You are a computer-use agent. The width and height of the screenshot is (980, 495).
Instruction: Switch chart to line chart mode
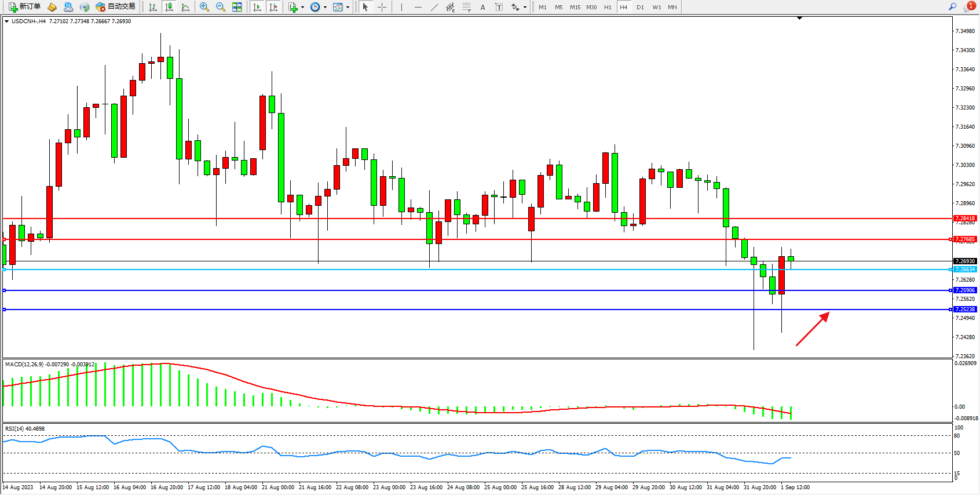point(185,7)
